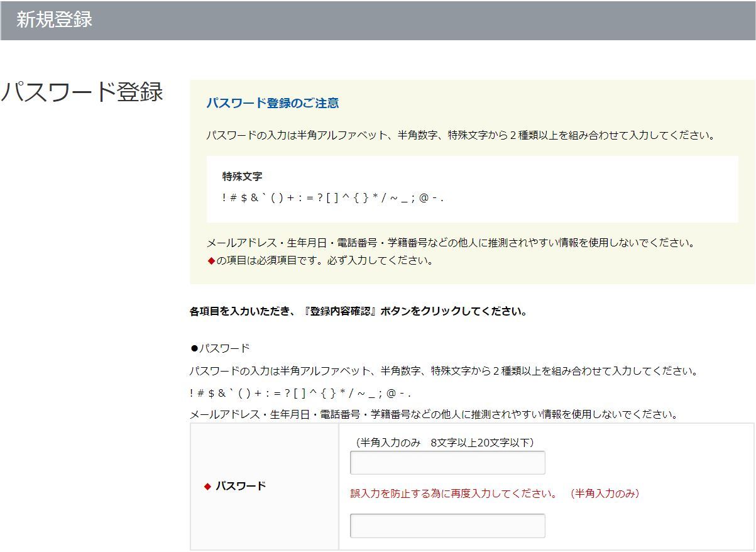Click the password rule sentence below ●パスワード
The image size is (756, 552).
[444, 371]
